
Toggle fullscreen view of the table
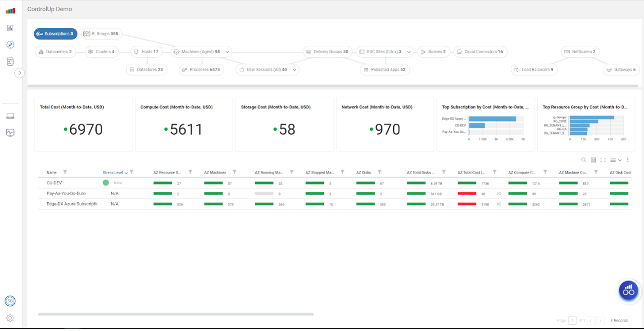coord(603,160)
